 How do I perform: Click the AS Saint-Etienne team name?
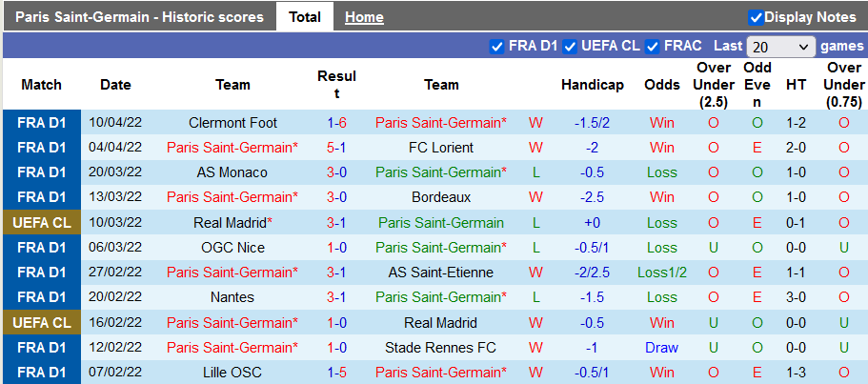(440, 273)
